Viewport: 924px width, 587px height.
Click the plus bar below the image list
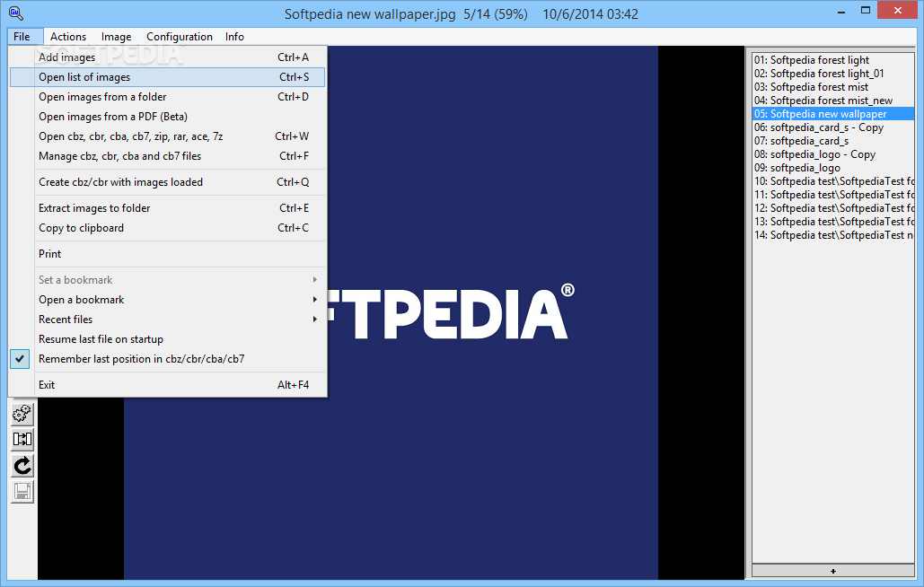coord(832,571)
